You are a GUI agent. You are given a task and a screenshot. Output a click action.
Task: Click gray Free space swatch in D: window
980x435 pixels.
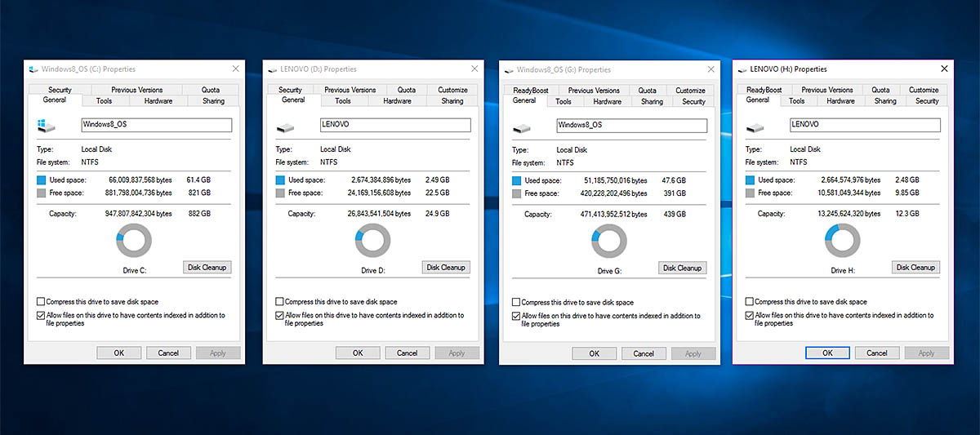(282, 193)
